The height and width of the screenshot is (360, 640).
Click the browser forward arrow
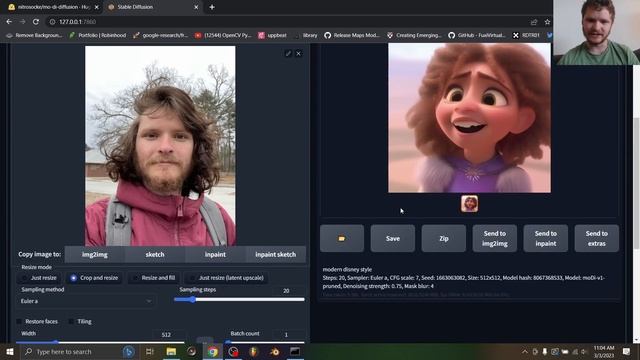22,22
